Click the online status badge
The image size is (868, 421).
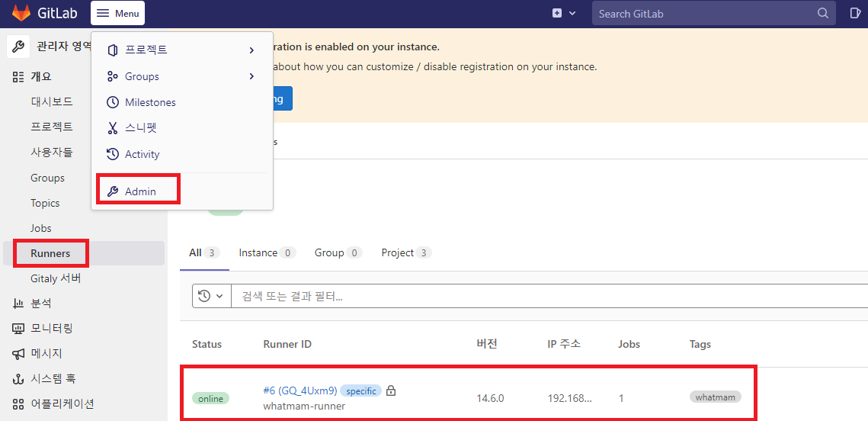pyautogui.click(x=210, y=398)
